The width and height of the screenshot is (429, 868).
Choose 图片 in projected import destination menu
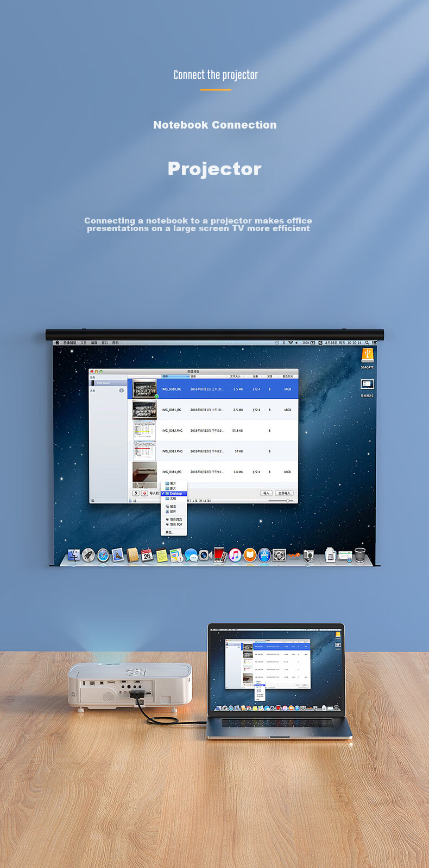pos(173,483)
